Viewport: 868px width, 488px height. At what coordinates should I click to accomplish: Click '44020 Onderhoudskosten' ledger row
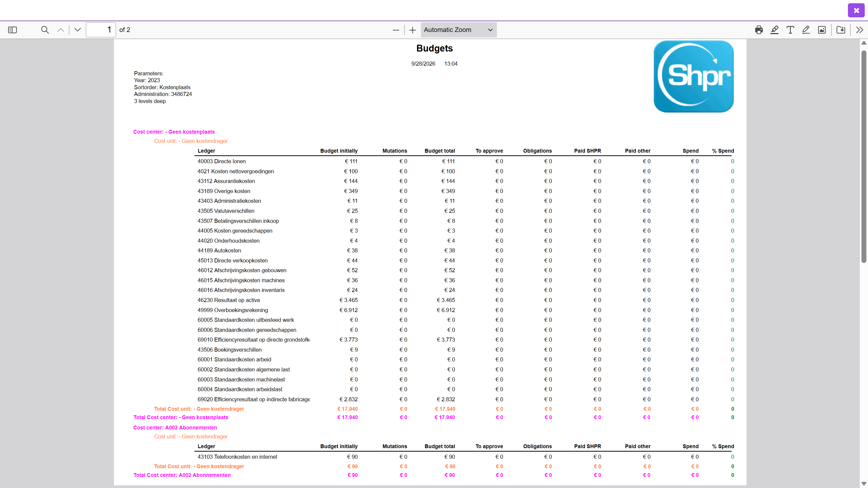465,241
